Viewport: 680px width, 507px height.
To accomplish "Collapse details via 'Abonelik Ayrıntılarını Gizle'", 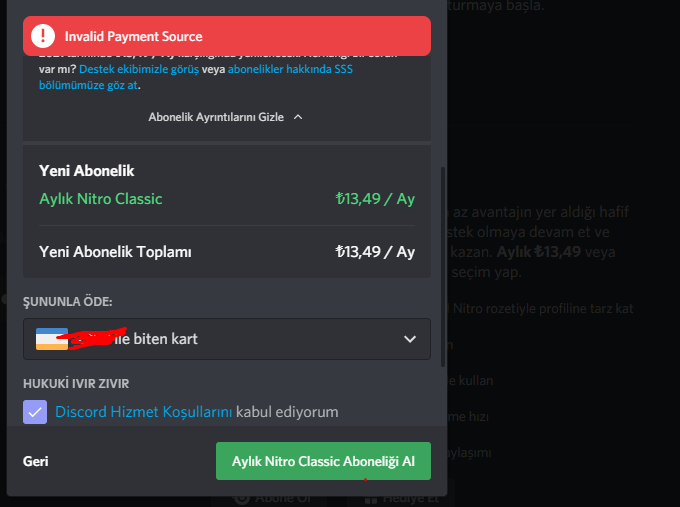I will click(216, 117).
